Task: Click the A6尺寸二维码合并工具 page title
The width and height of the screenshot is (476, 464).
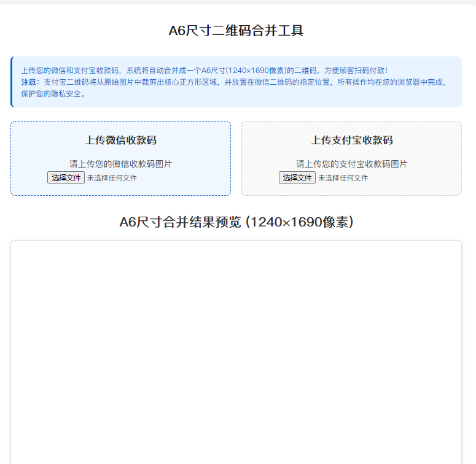Action: (x=236, y=31)
